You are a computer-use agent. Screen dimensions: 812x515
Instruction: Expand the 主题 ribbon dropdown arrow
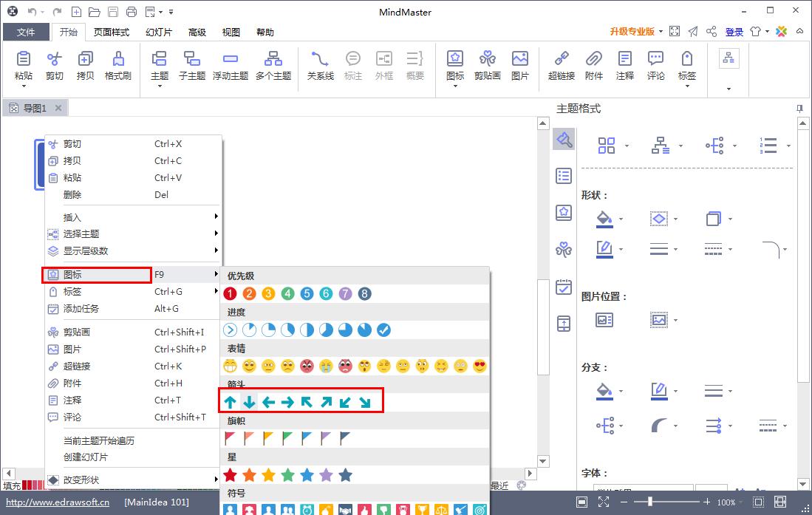160,86
